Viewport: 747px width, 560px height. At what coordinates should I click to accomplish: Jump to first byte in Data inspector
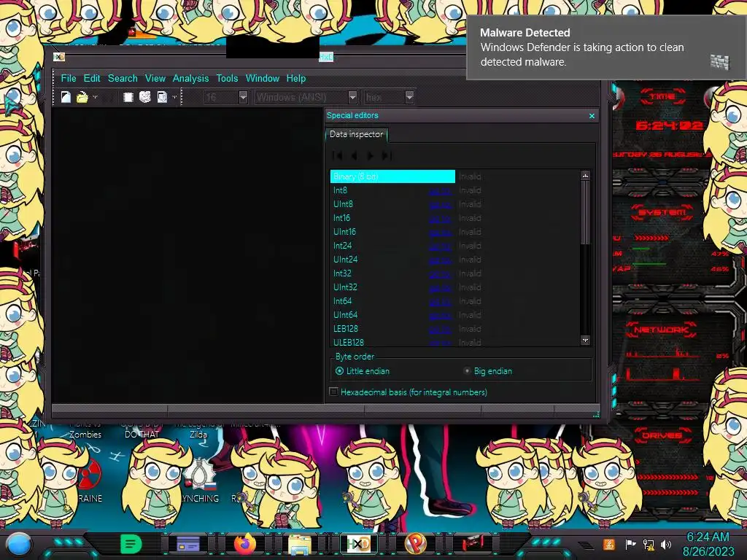337,155
